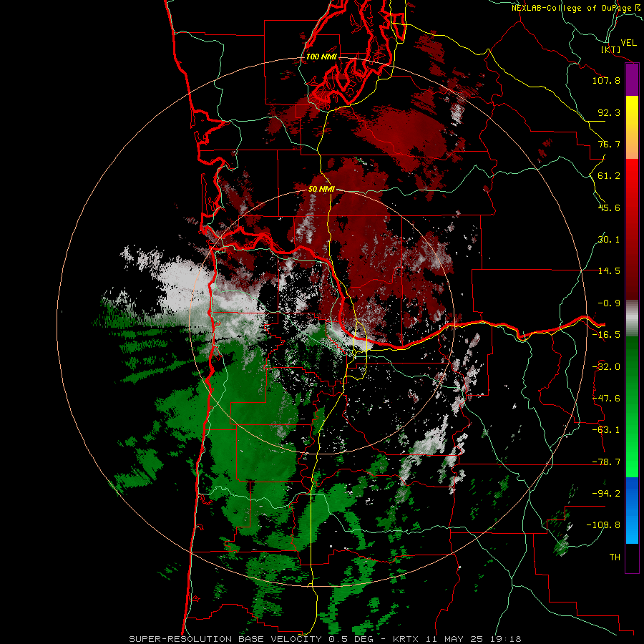644x644 pixels.
Task: Click the Super-Resolution Base Velocity caption
Action: pos(325,639)
